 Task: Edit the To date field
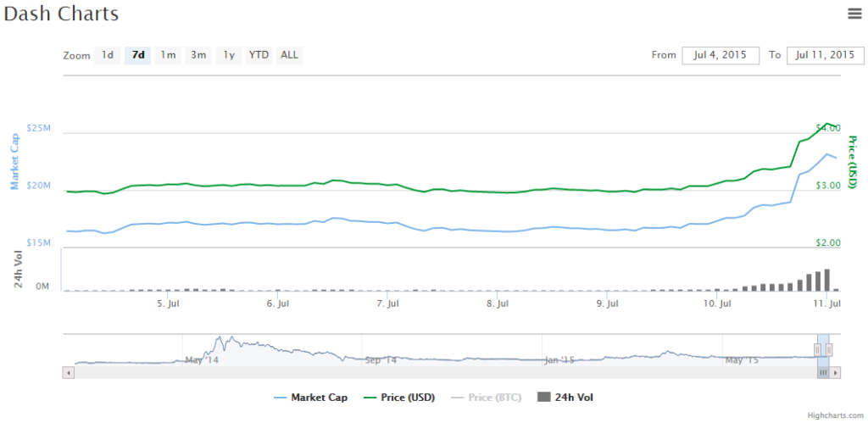[824, 55]
